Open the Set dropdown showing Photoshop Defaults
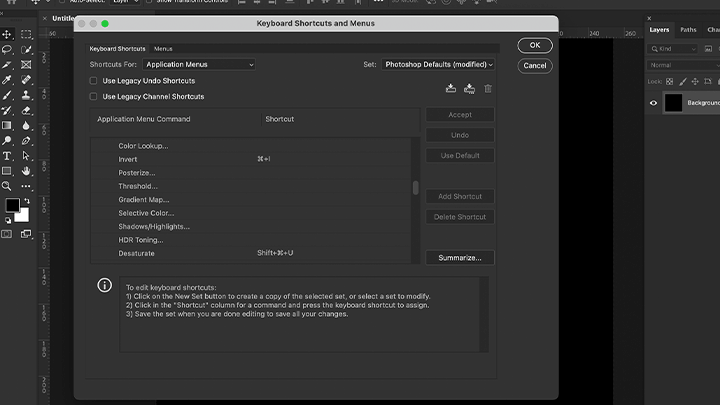 [x=438, y=64]
